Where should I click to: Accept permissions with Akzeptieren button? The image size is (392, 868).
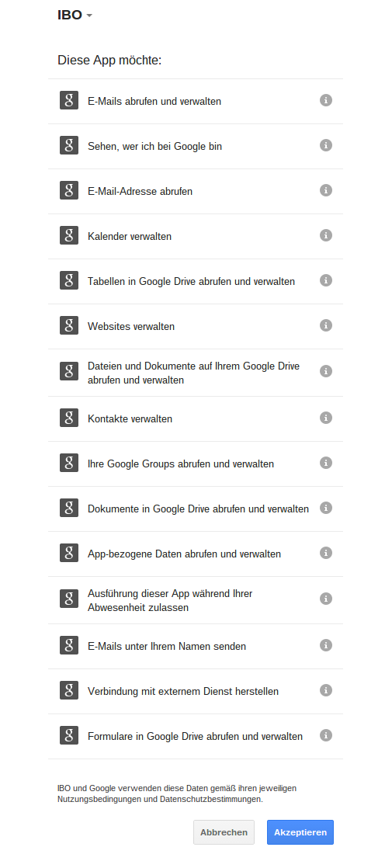pyautogui.click(x=300, y=832)
